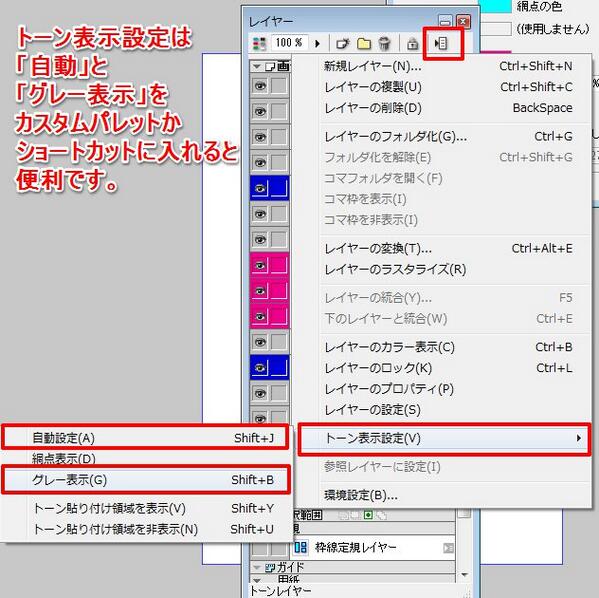Click the page icon beside 画像 folder
The height and width of the screenshot is (598, 599).
pos(270,67)
